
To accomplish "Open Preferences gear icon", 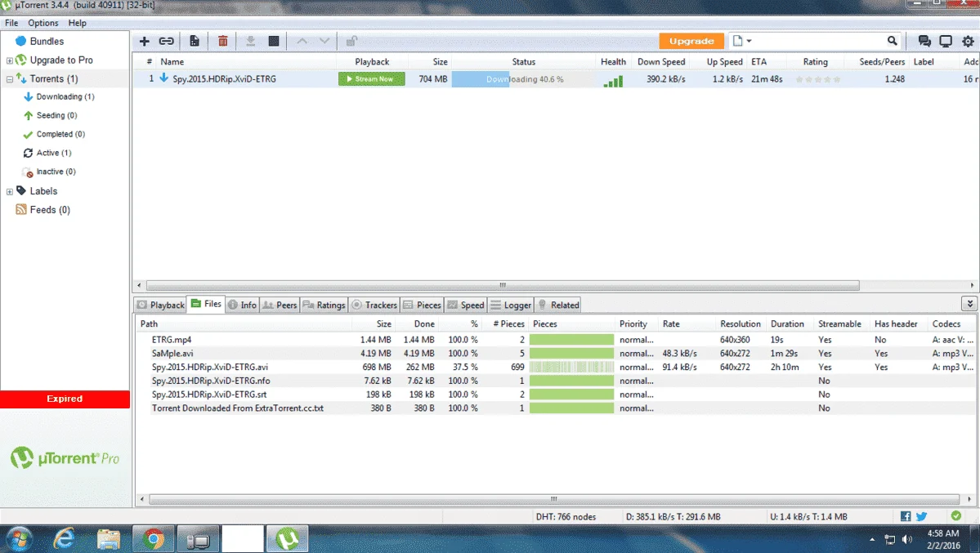I will pos(968,41).
